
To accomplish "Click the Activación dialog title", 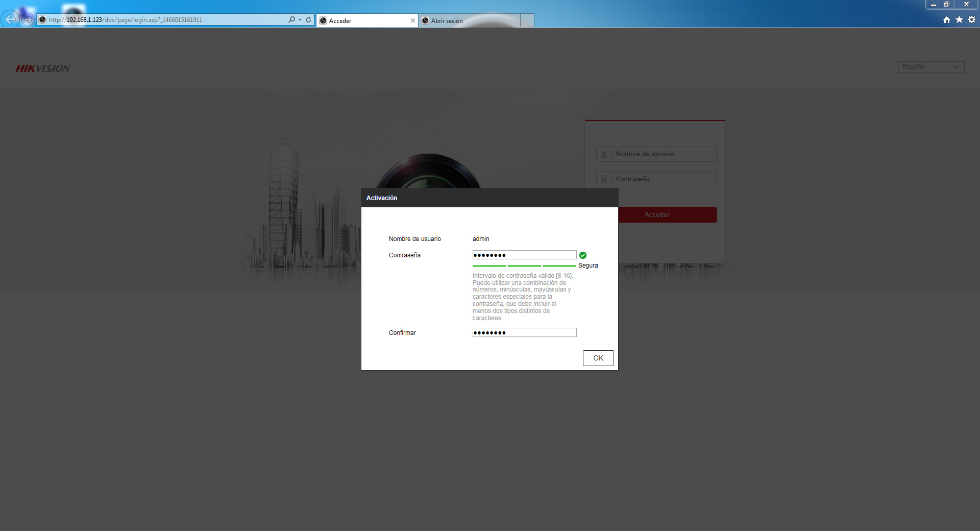I will [x=382, y=198].
